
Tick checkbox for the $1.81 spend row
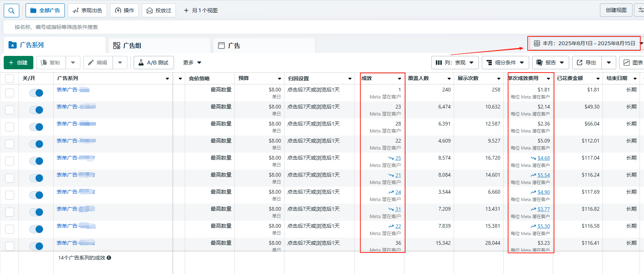(x=10, y=93)
